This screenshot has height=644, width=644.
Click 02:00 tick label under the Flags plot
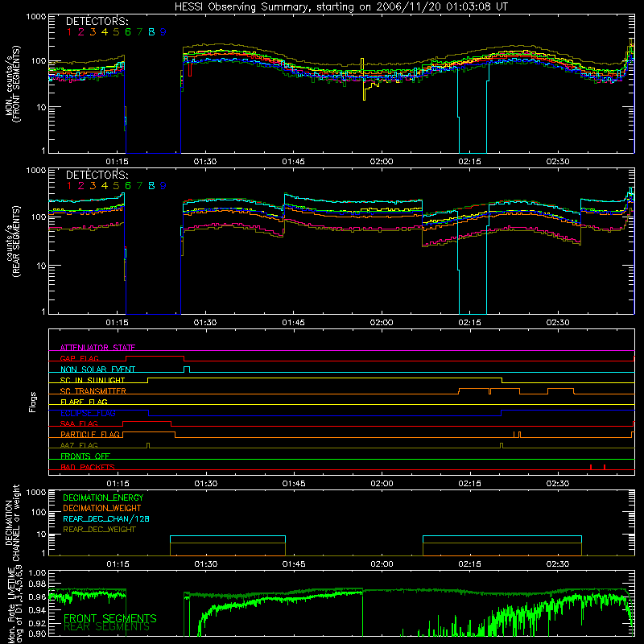382,484
